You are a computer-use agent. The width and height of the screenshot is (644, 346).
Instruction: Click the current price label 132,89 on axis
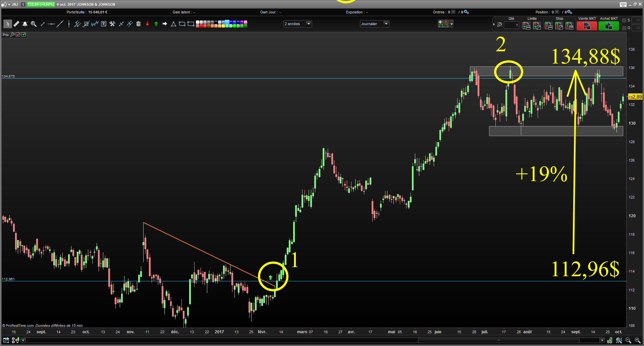635,97
